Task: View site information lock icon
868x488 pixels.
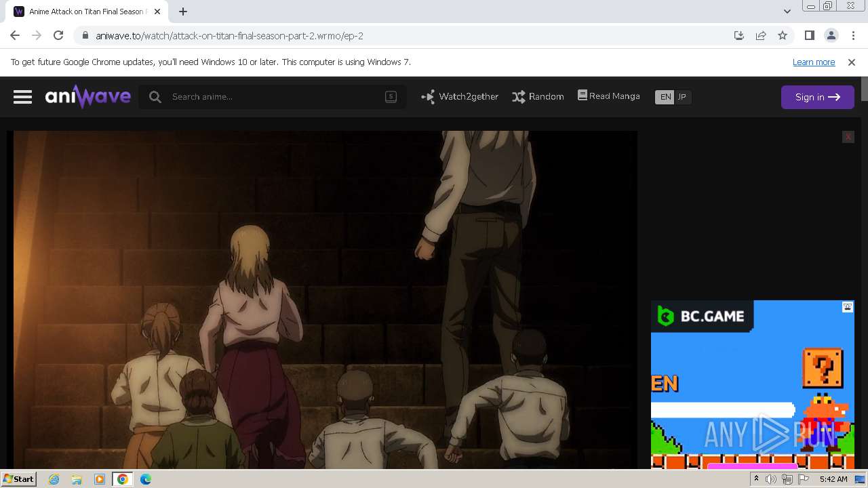Action: tap(85, 36)
